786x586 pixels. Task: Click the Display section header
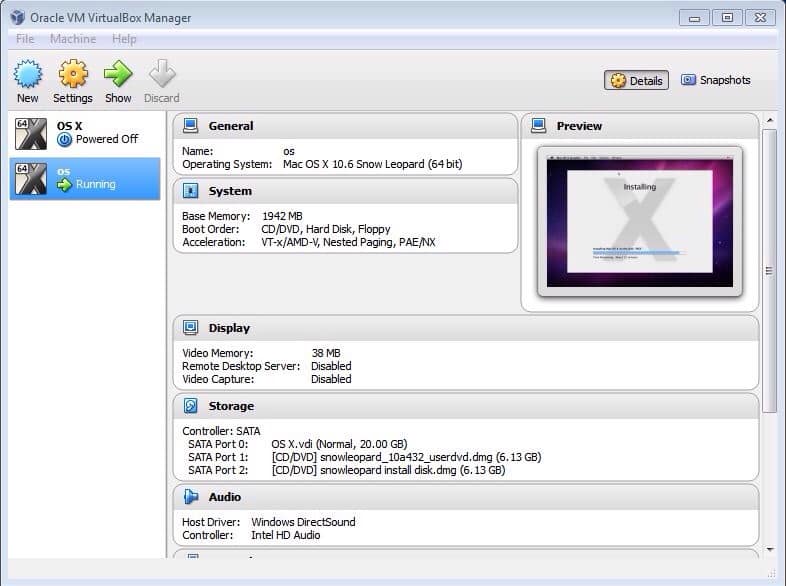(466, 328)
